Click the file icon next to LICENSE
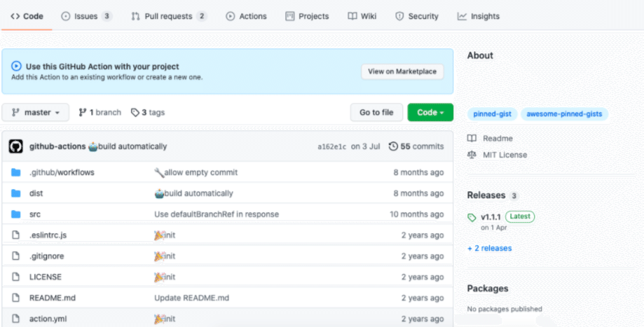The height and width of the screenshot is (327, 644). 15,277
